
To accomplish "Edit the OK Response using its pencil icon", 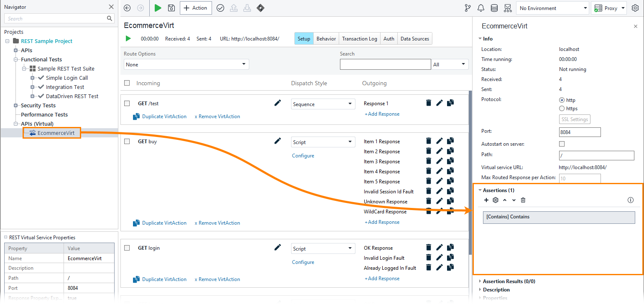I will click(x=440, y=247).
